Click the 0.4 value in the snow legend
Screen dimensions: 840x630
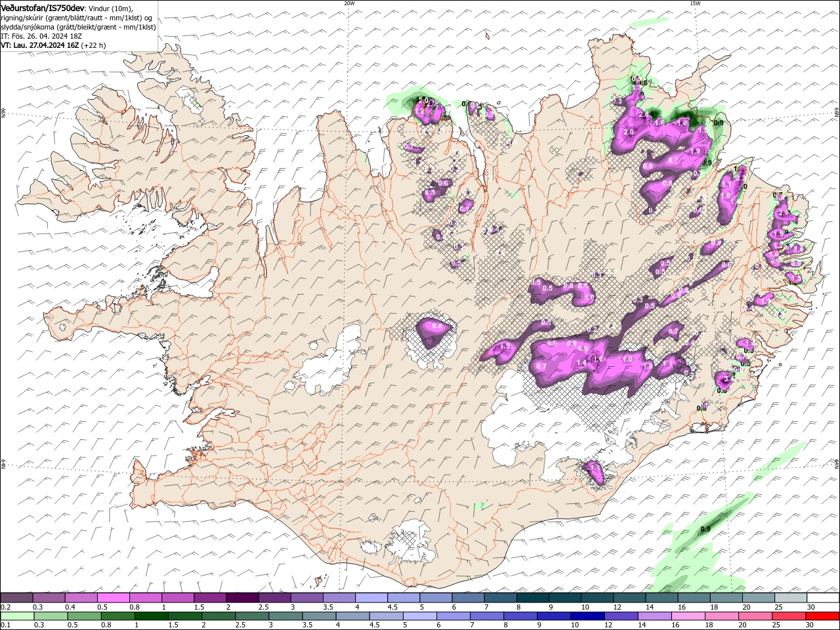coord(70,607)
